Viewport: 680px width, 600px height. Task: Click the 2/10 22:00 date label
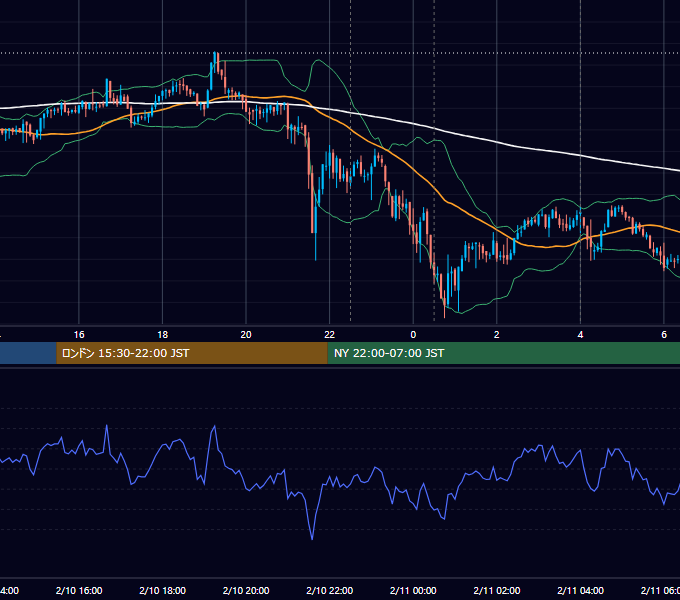[x=330, y=590]
